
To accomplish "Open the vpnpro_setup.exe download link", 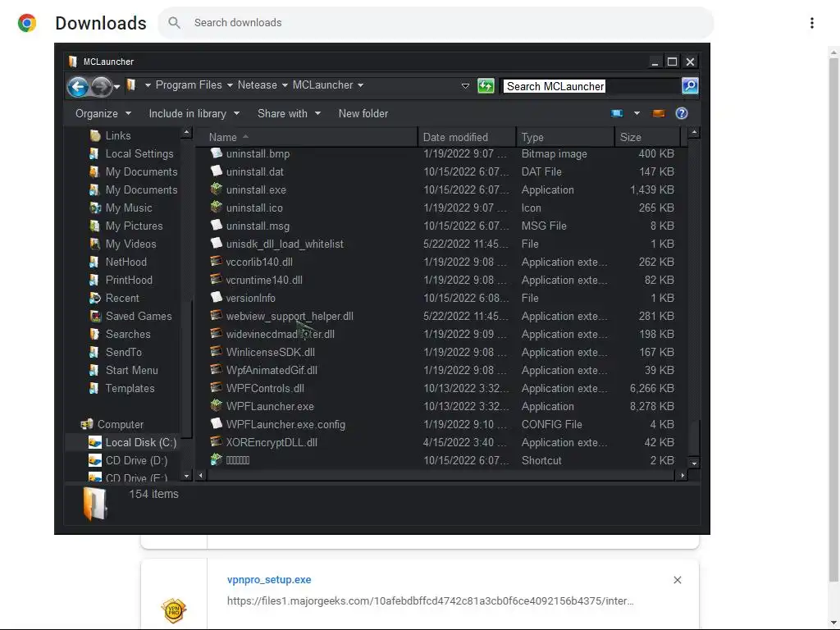I will tap(269, 580).
